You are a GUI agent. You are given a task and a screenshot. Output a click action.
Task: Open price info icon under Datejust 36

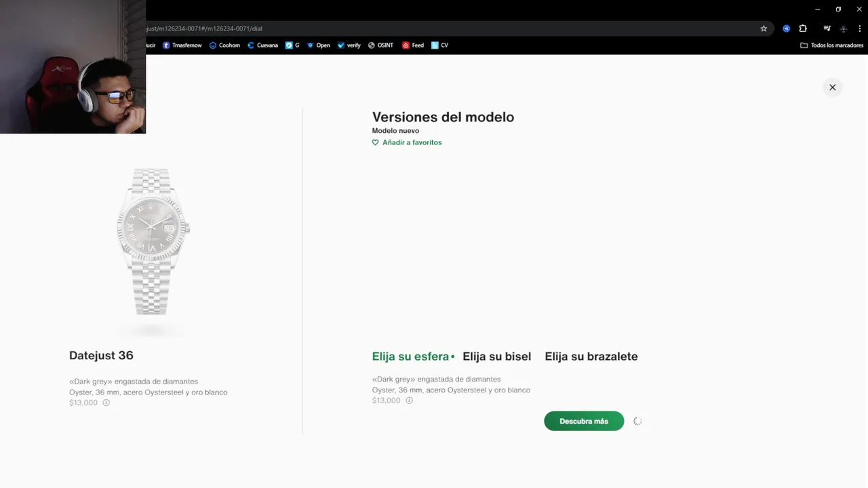106,403
